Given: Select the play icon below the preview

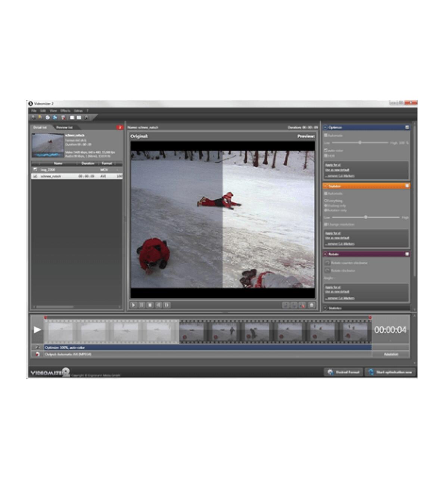Looking at the screenshot, I should tap(133, 305).
